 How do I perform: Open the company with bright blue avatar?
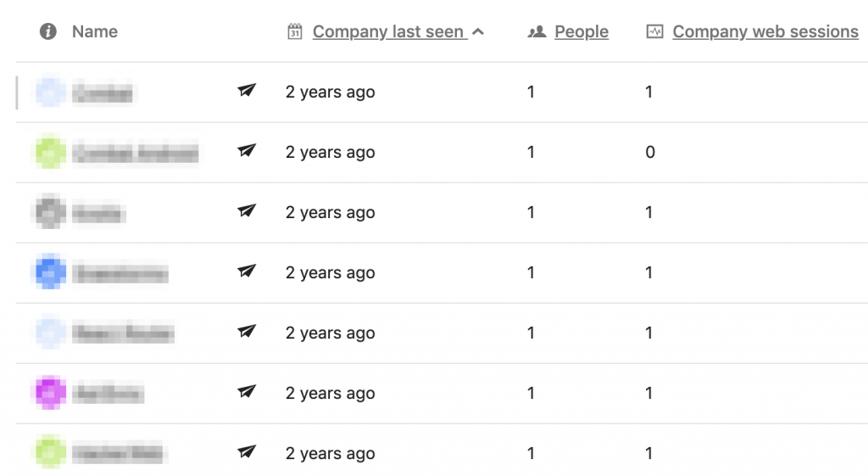tap(120, 273)
